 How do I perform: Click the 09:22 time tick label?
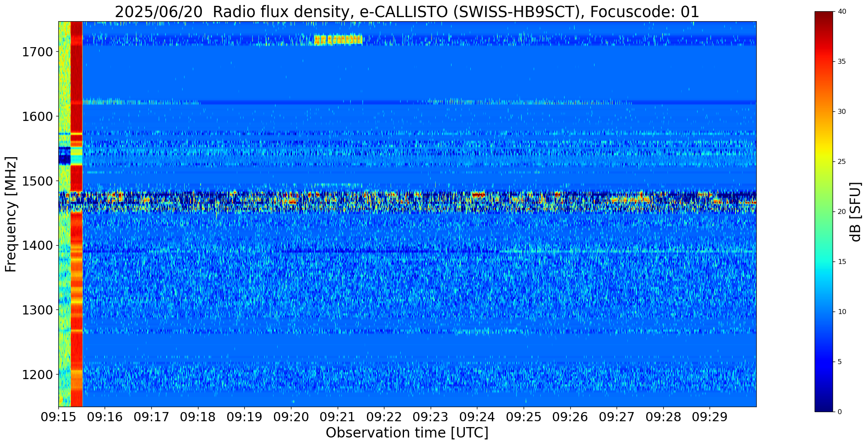[x=384, y=417]
